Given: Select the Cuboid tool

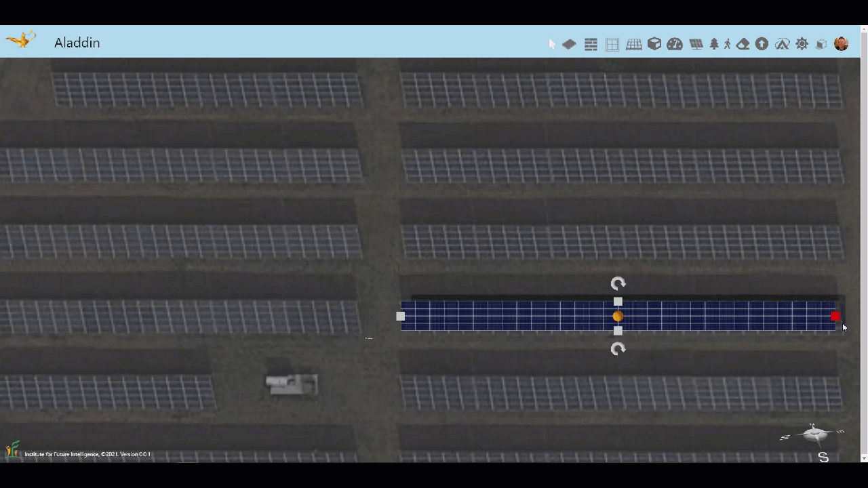Looking at the screenshot, I should point(654,44).
